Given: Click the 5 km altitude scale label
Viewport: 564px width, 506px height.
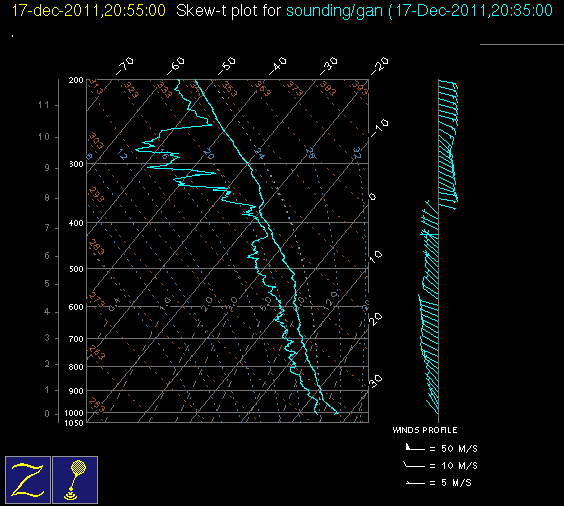Looking at the screenshot, I should pyautogui.click(x=47, y=284).
